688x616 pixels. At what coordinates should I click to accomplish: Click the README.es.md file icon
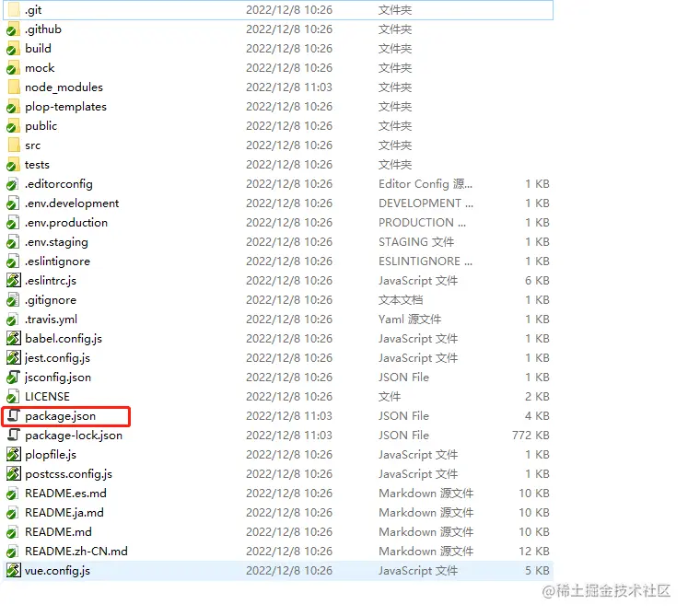click(13, 494)
